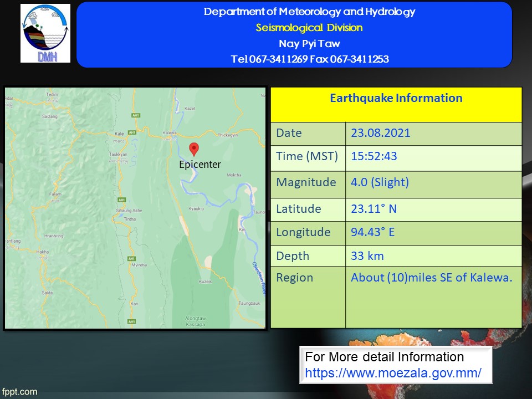Click the magnitude value 4.0 (Slight)
This screenshot has height=399, width=532.
380,182
